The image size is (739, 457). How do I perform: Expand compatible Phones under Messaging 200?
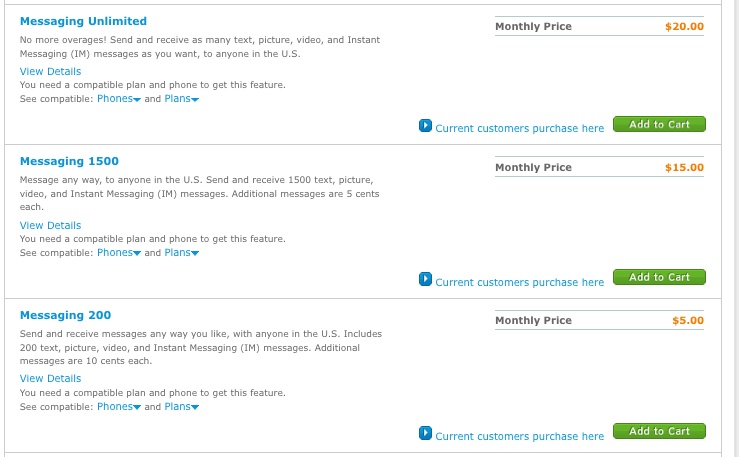pos(119,407)
